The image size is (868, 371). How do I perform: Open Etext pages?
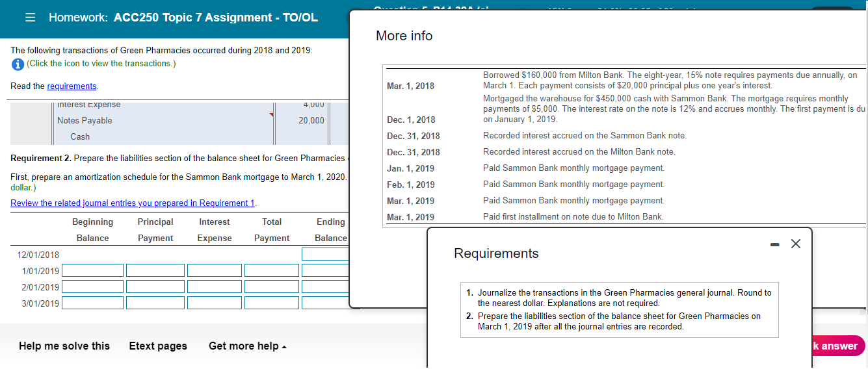(x=158, y=346)
